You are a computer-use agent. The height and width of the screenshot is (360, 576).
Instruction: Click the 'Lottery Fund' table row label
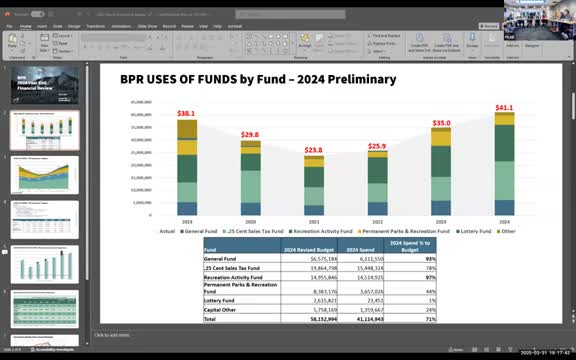[219, 300]
